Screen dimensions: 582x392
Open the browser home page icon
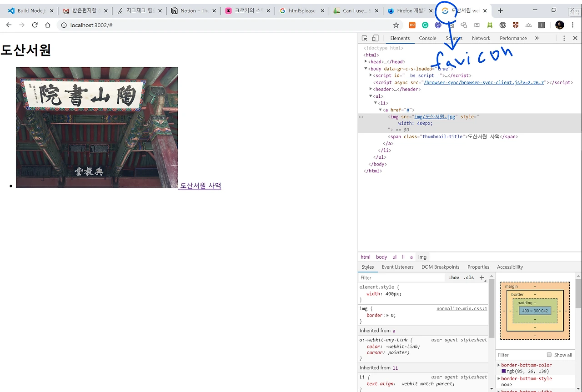tap(48, 25)
